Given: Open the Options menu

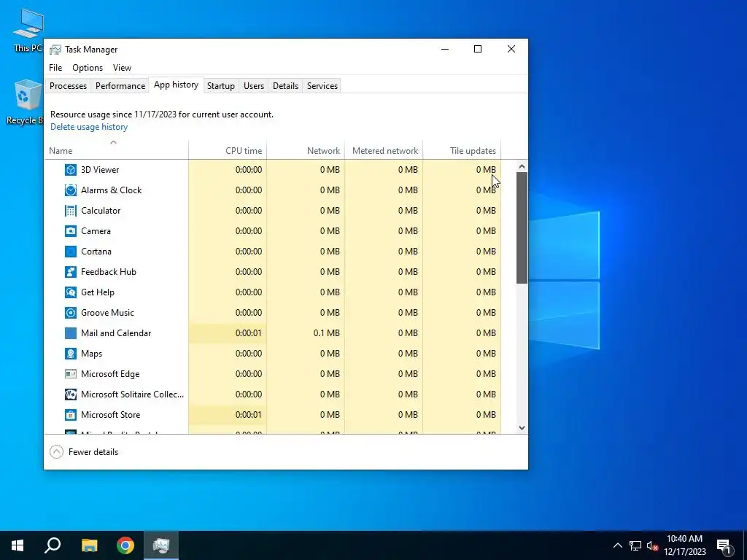Looking at the screenshot, I should (x=88, y=68).
